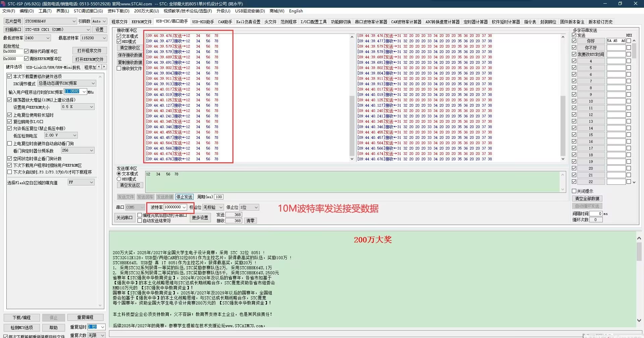Image resolution: width=644 pixels, height=338 pixels.
Task: Open the 工具(T) menu
Action: pyautogui.click(x=45, y=11)
